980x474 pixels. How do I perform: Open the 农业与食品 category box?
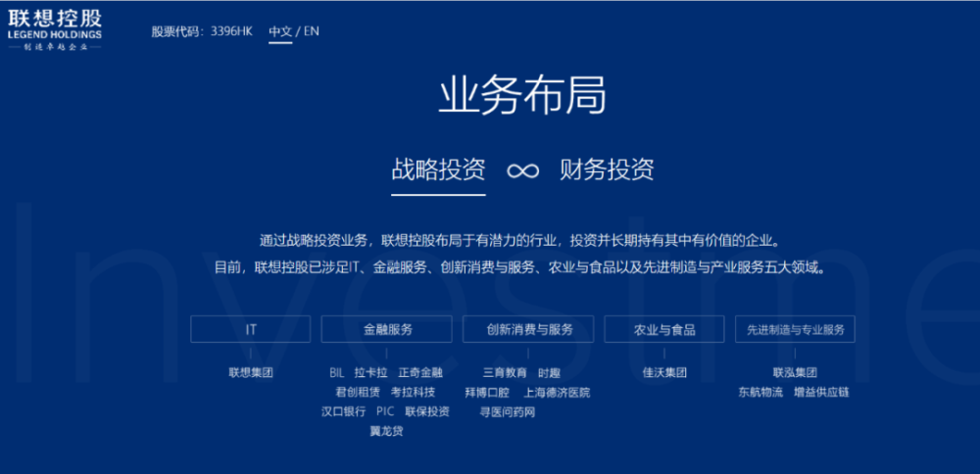[664, 329]
